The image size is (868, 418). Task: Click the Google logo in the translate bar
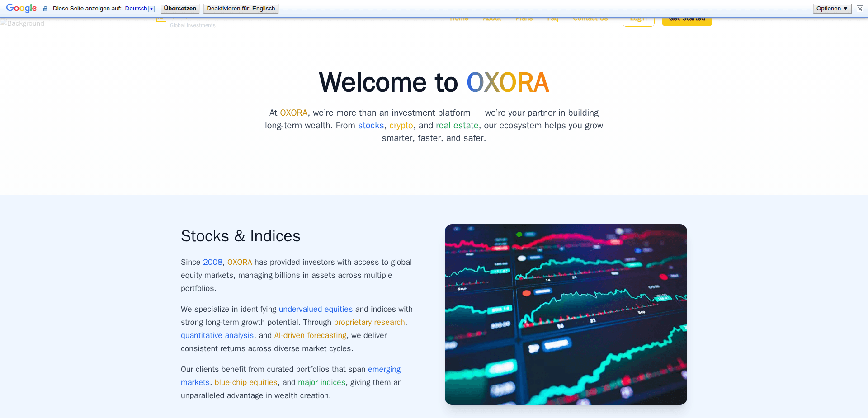click(21, 8)
